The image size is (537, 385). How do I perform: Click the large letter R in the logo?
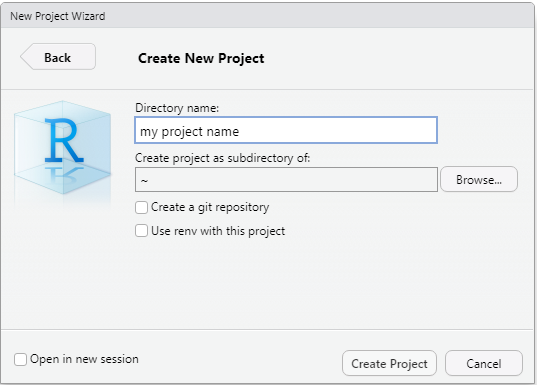click(x=64, y=140)
